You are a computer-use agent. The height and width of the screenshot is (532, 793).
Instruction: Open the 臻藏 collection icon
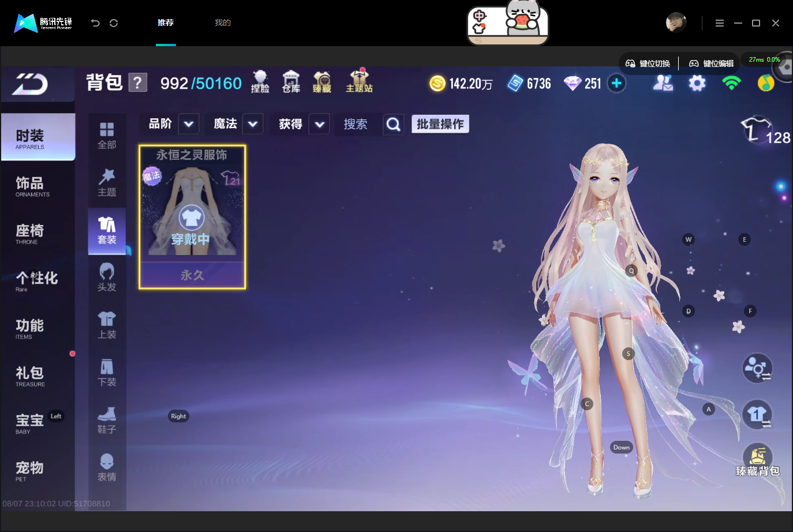322,81
